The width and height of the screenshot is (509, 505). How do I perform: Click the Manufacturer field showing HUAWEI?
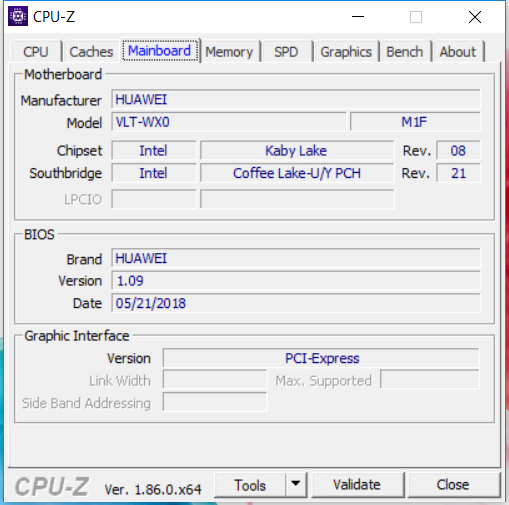coord(296,99)
